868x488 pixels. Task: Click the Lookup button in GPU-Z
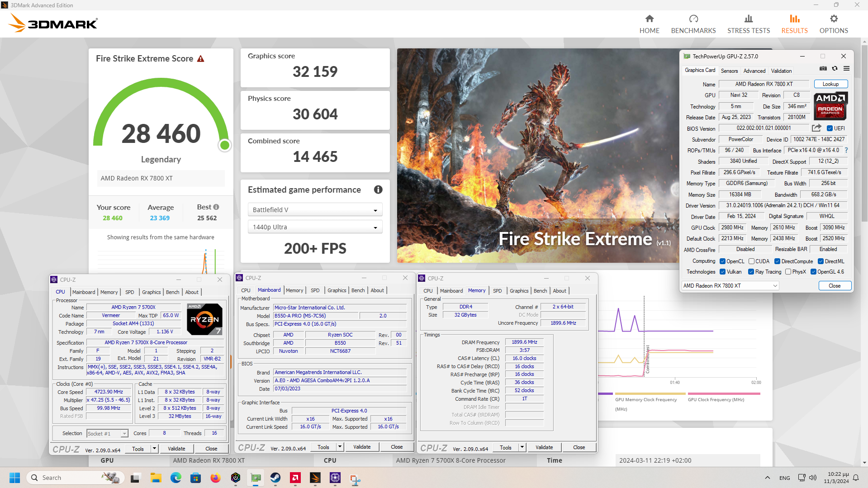(830, 84)
